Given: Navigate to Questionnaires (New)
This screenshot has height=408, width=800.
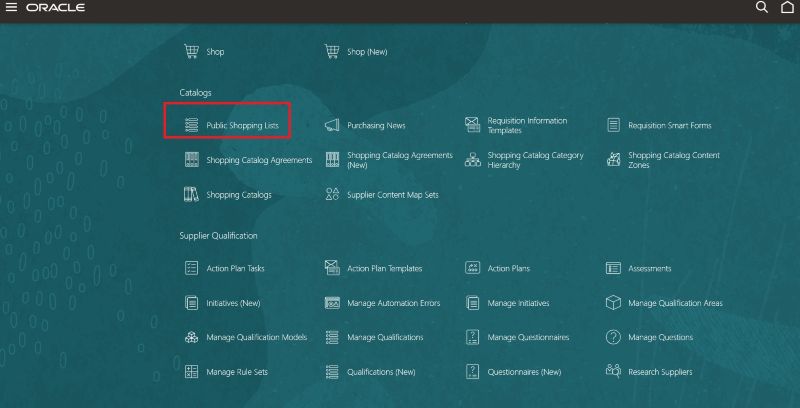Looking at the screenshot, I should coord(524,372).
